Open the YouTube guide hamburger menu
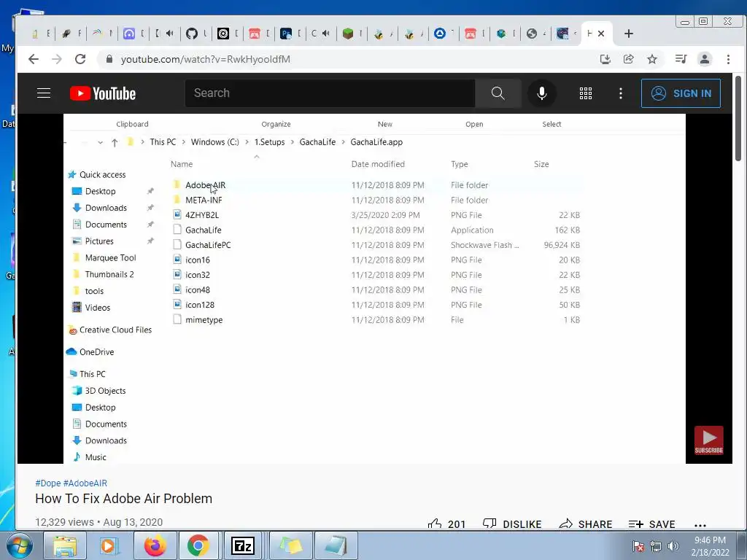Screen dimensions: 747x560 pyautogui.click(x=44, y=93)
